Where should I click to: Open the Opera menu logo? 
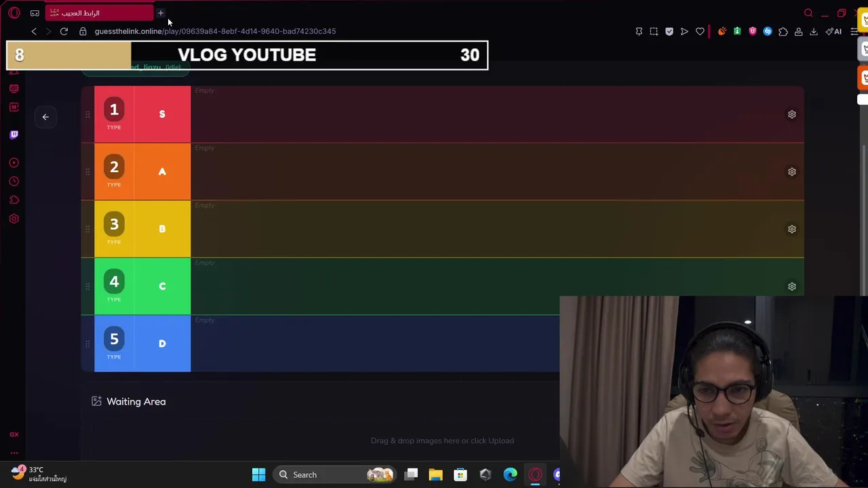click(14, 13)
